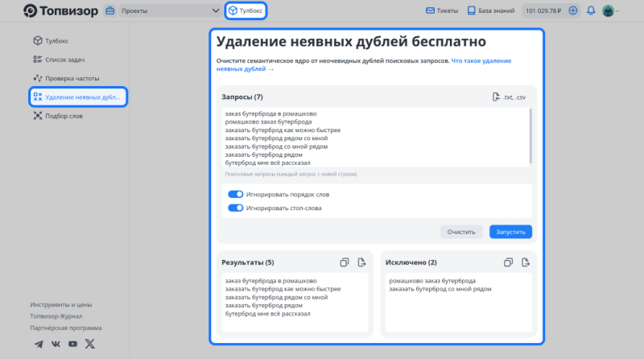644x359 pixels.
Task: Click the 'Запросы (7)' heading
Action: point(242,97)
